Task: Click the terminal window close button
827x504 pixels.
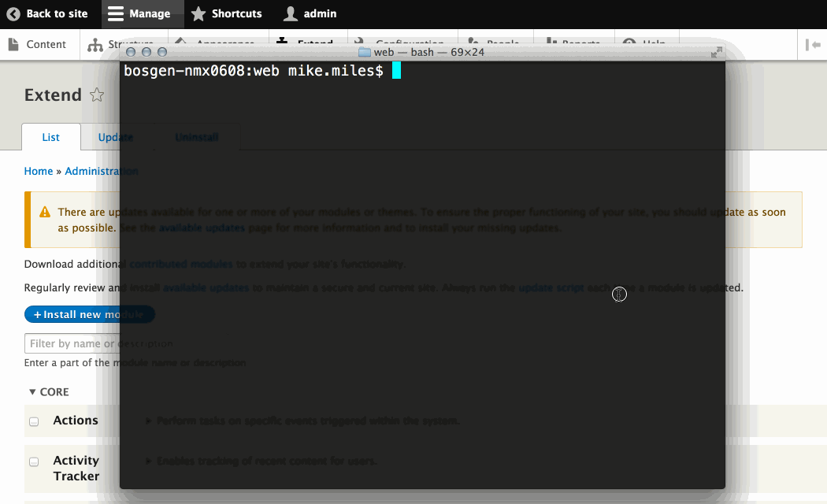Action: pos(131,52)
